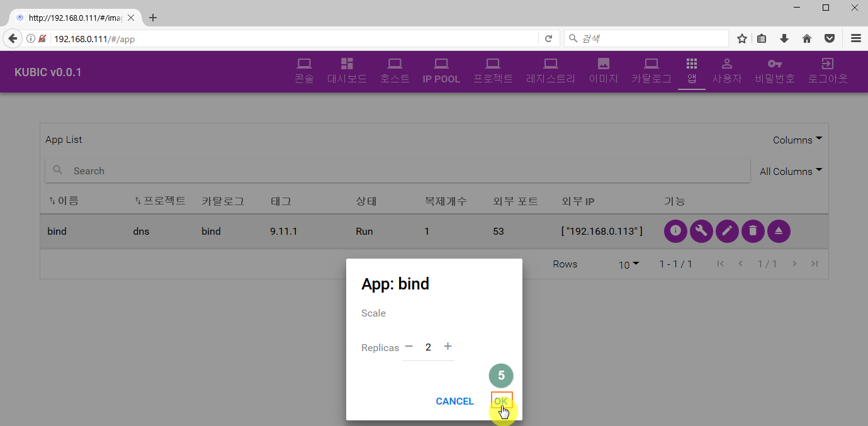Go to the 호스트 hosts page
Viewport: 868px width, 426px height.
395,71
